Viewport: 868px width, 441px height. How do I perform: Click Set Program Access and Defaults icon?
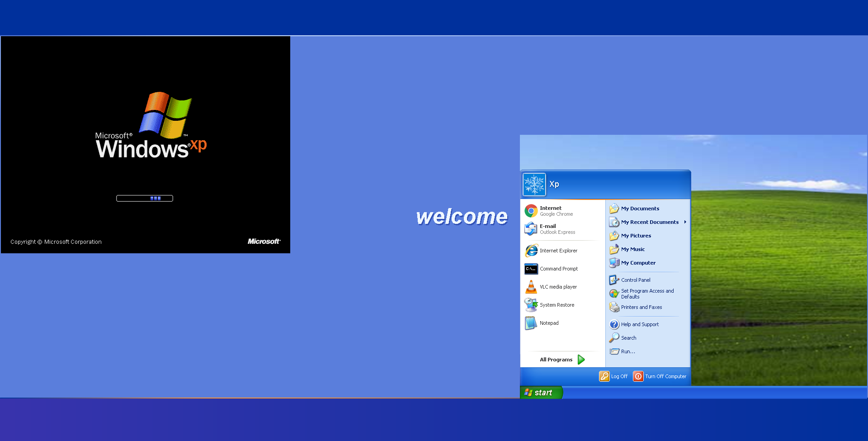coord(614,294)
